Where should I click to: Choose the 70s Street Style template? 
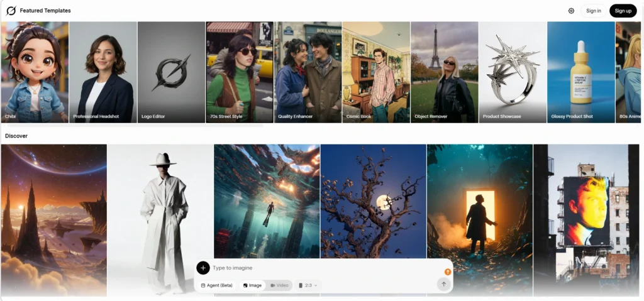[240, 72]
